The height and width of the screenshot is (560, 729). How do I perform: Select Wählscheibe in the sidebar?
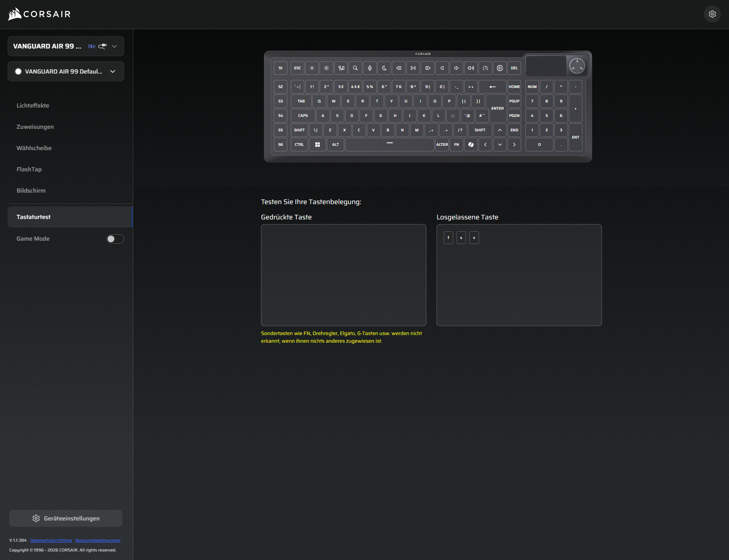(x=34, y=148)
